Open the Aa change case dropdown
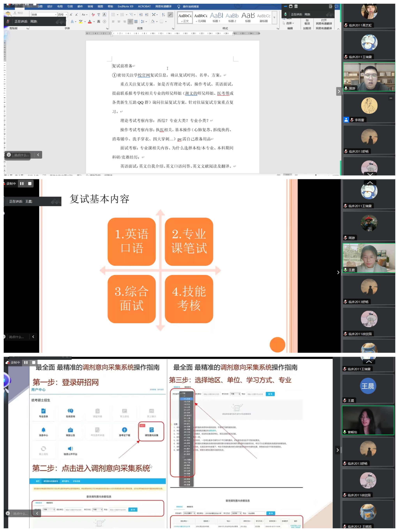 pyautogui.click(x=84, y=15)
